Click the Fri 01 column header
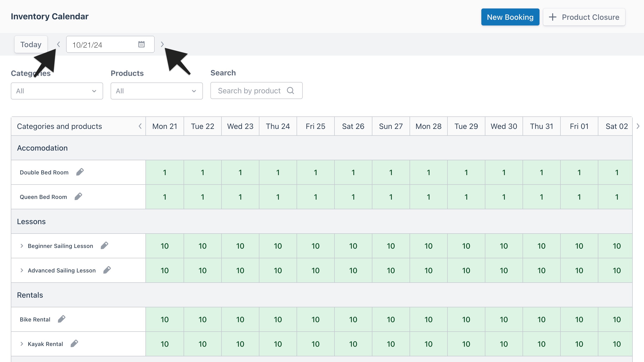This screenshot has height=362, width=644. pyautogui.click(x=579, y=126)
